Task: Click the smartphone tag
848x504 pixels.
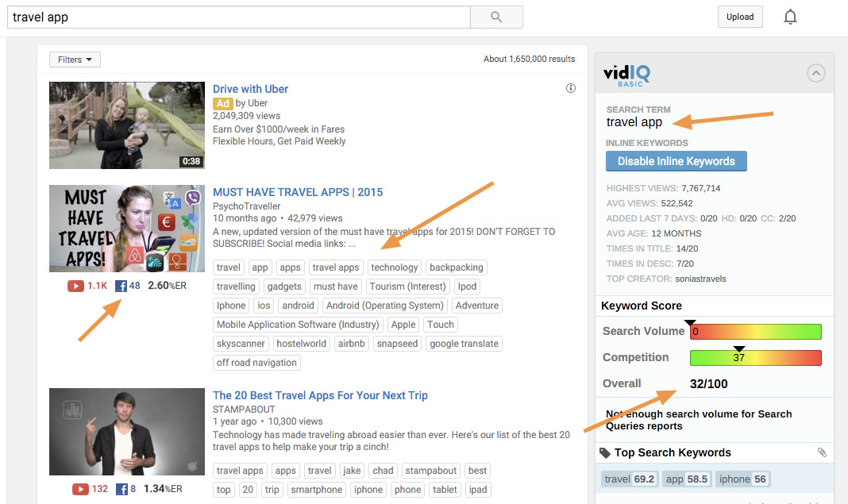Action: click(x=317, y=490)
